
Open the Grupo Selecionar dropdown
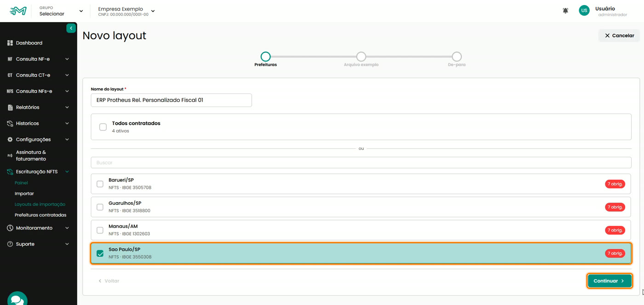point(61,11)
